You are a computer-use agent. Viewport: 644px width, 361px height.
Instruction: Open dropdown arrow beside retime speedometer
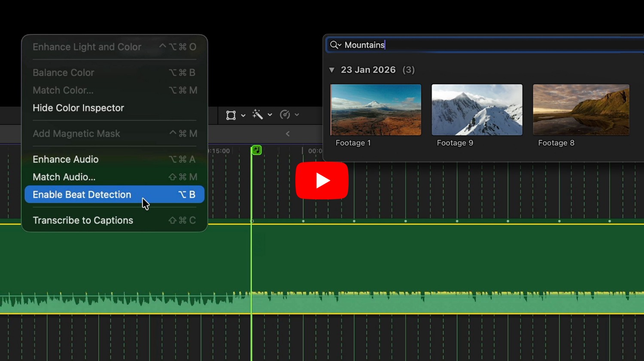(x=297, y=115)
